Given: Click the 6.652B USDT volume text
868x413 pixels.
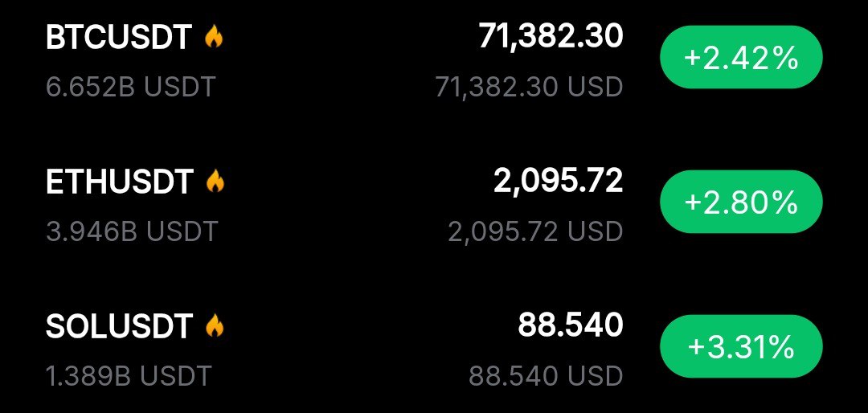Looking at the screenshot, I should point(131,86).
